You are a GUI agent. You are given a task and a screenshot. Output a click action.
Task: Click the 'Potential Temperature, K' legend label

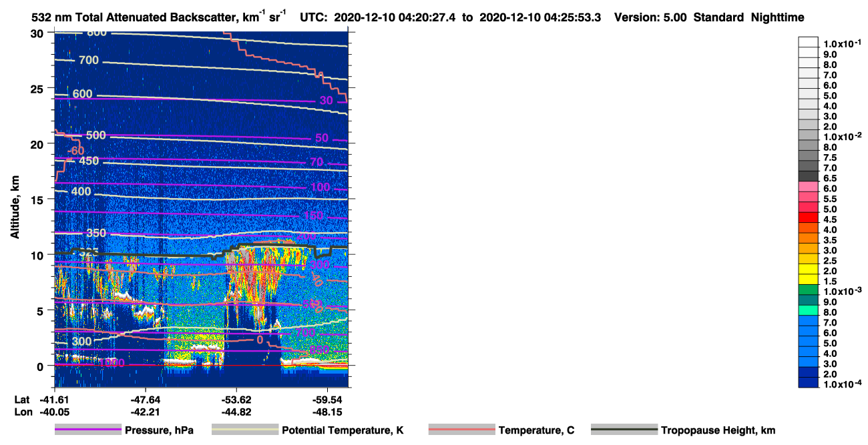point(343,430)
